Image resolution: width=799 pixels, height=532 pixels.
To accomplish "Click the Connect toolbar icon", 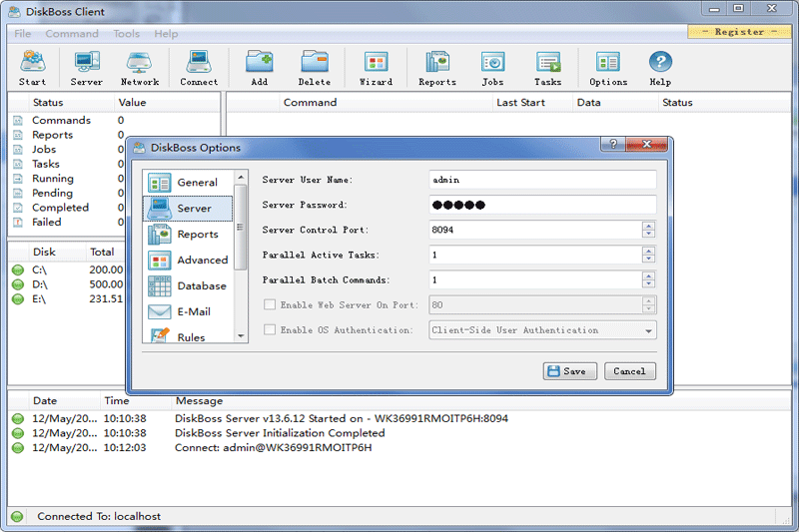I will (199, 68).
